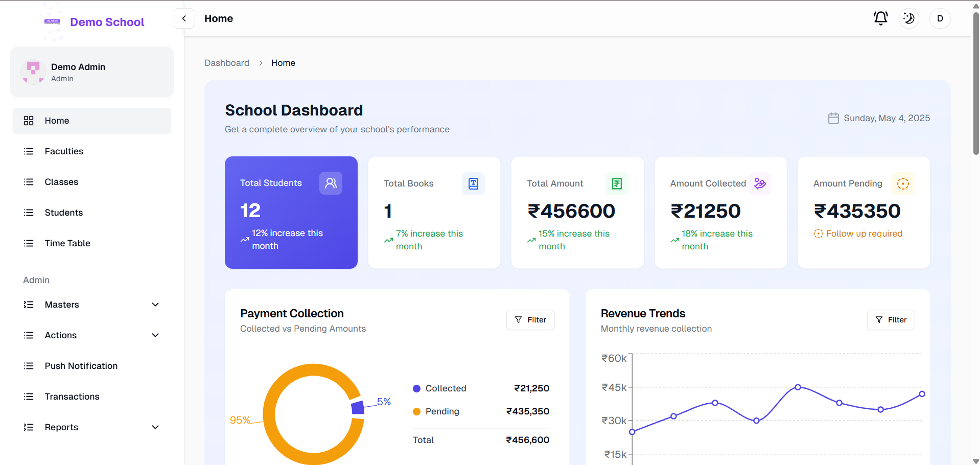The image size is (980, 465).
Task: Click the orange Pending legend dot
Action: [416, 411]
